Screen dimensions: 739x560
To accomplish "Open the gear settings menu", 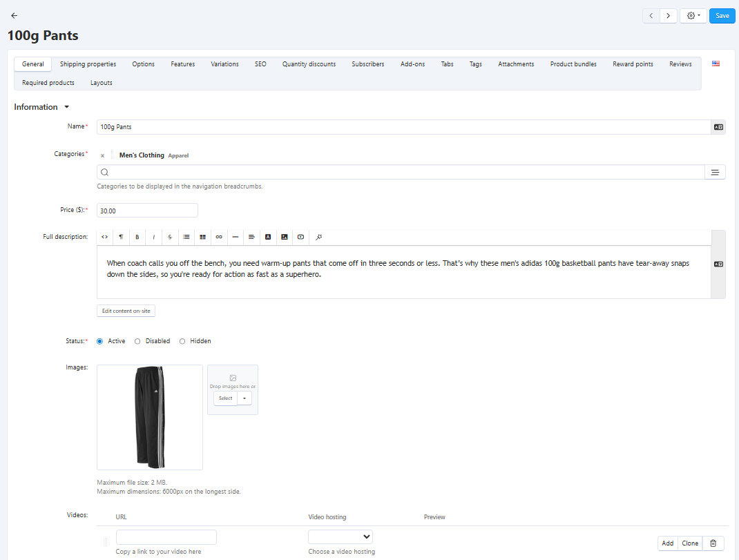I will 693,16.
